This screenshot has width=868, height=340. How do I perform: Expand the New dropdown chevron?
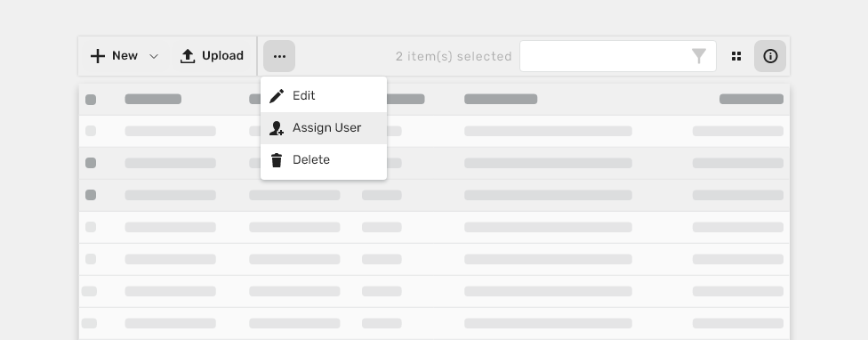tap(154, 56)
